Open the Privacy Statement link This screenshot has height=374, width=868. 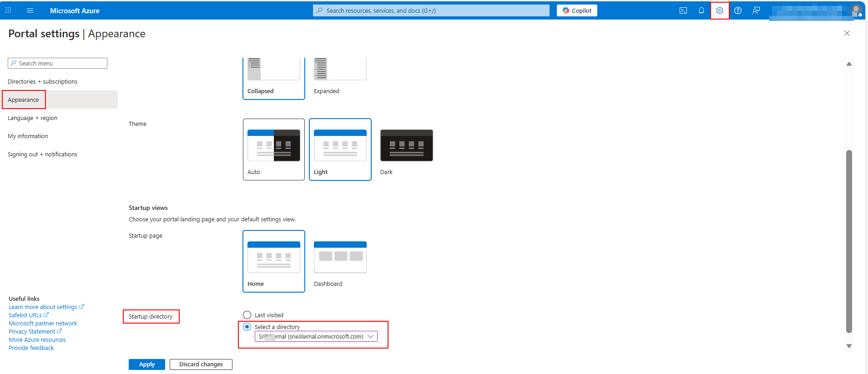point(35,331)
